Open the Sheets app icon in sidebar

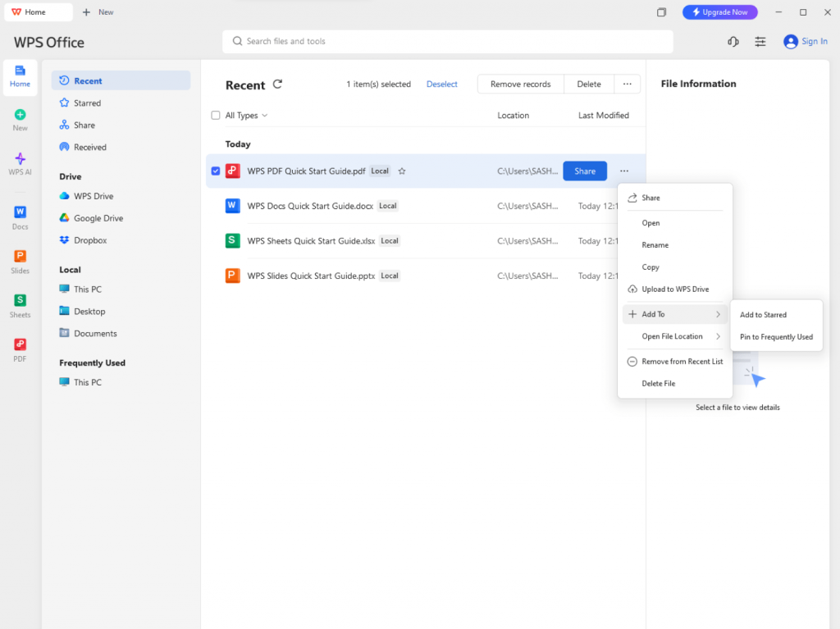(20, 306)
